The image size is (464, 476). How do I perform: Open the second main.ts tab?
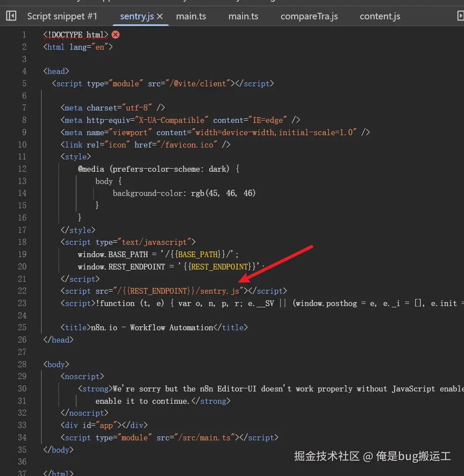coord(243,16)
